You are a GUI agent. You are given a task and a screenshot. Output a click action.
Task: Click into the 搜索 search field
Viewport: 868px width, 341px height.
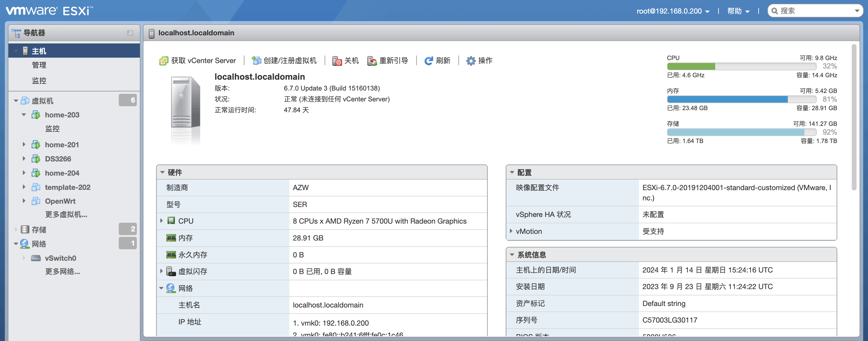(816, 11)
